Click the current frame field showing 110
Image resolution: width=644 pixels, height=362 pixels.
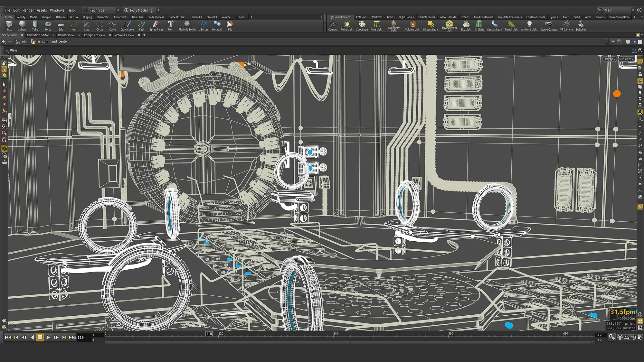pyautogui.click(x=84, y=338)
